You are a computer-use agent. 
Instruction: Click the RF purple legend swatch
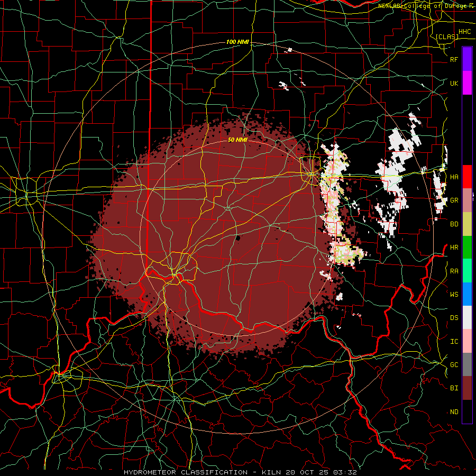pos(467,59)
